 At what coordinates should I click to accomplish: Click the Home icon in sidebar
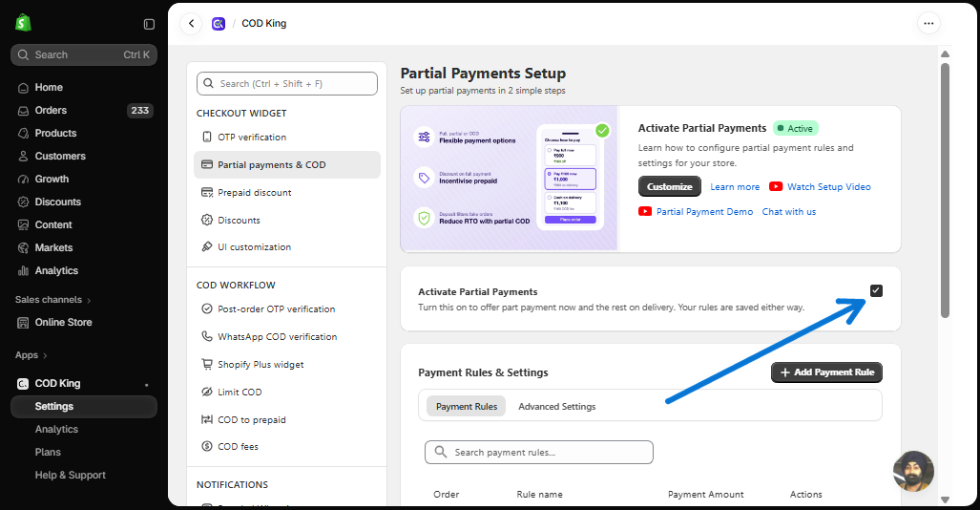(23, 88)
